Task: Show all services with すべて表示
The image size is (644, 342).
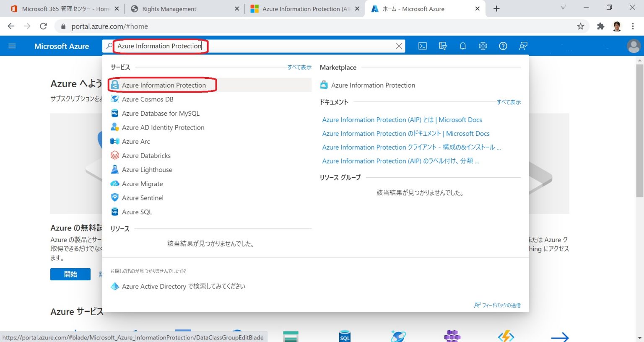Action: coord(299,67)
